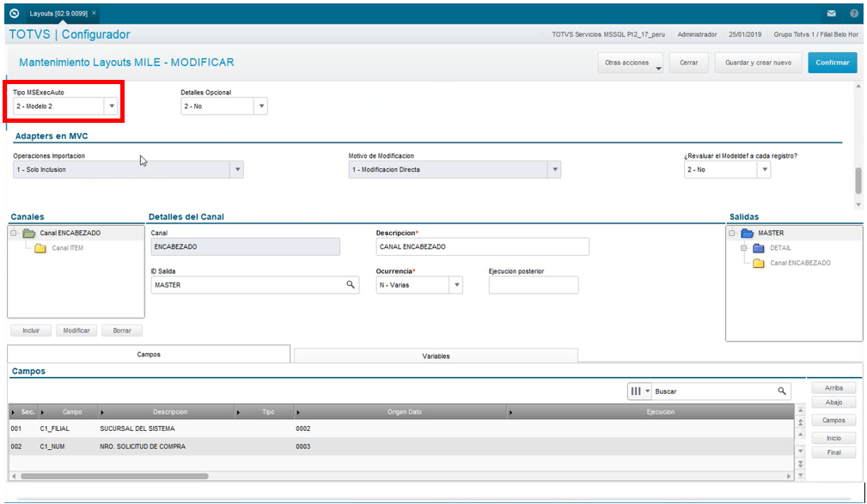Open the help question mark icon
Viewport: 867px width, 504px height.
854,13
